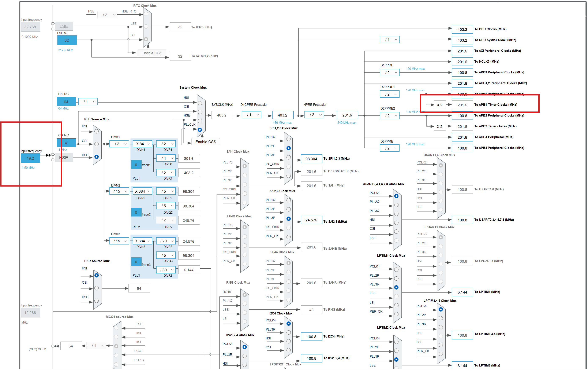Open the MCO1 /1 divider dropdown
This screenshot has width=588, height=372.
click(96, 346)
